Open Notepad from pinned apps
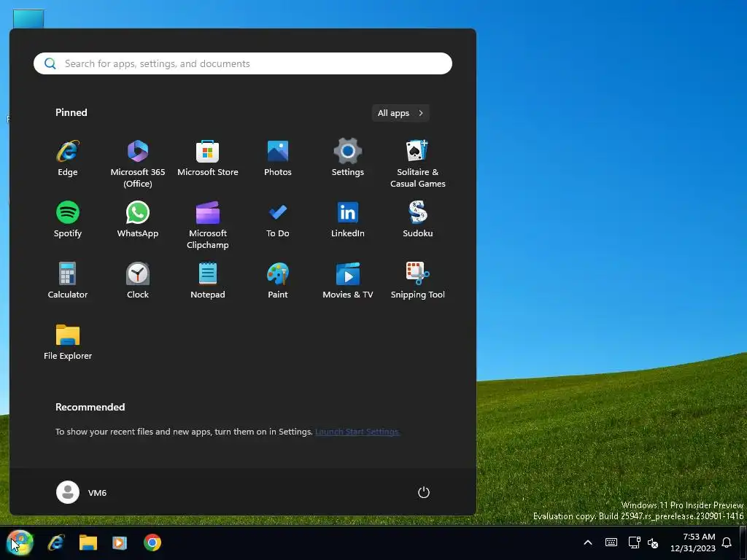 208,280
